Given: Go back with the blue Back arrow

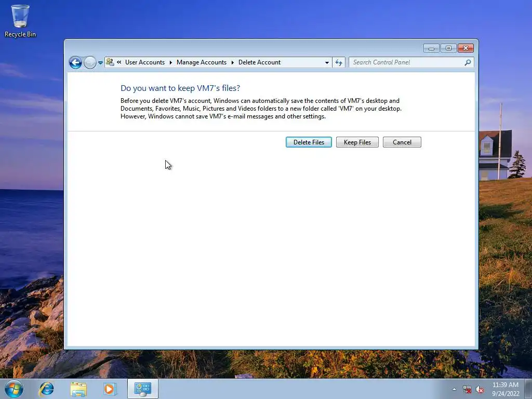Looking at the screenshot, I should pyautogui.click(x=75, y=62).
